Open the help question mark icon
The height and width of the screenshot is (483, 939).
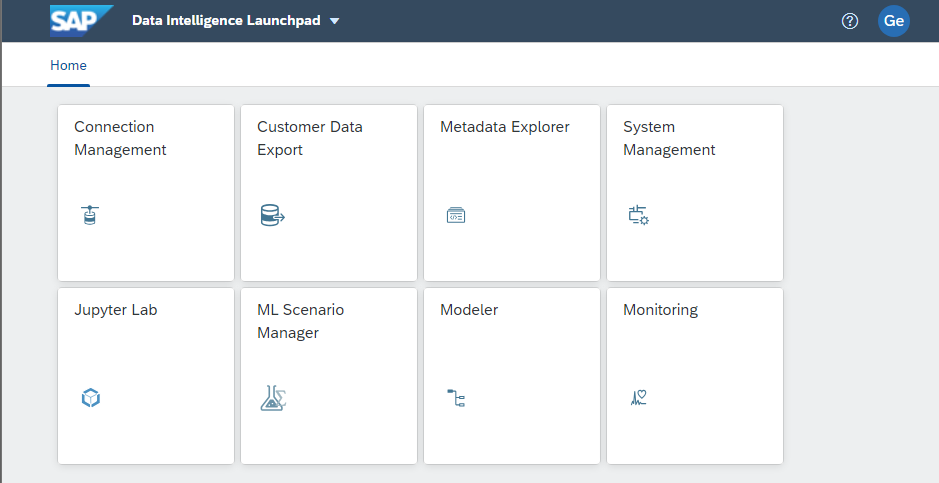click(850, 21)
